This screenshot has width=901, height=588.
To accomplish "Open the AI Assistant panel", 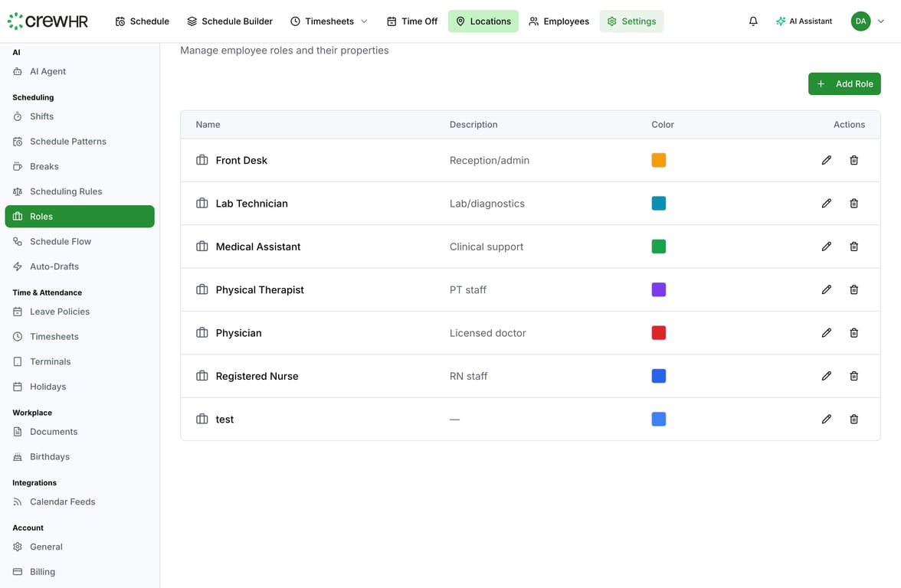I will (804, 21).
